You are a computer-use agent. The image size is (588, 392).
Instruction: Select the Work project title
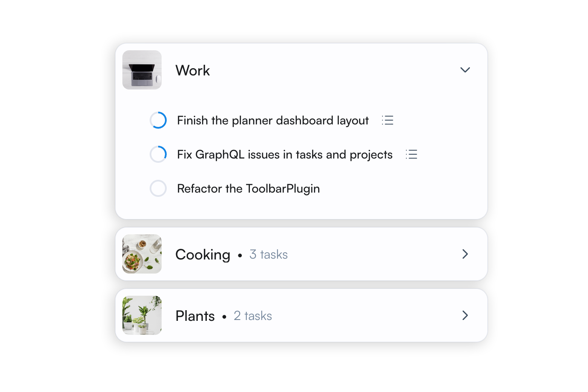(193, 70)
